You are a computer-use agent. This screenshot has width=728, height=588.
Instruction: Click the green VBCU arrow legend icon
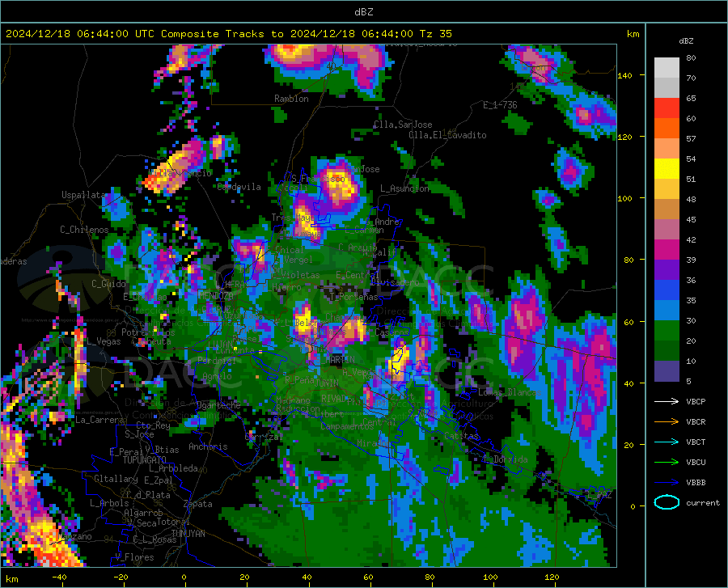tap(667, 463)
